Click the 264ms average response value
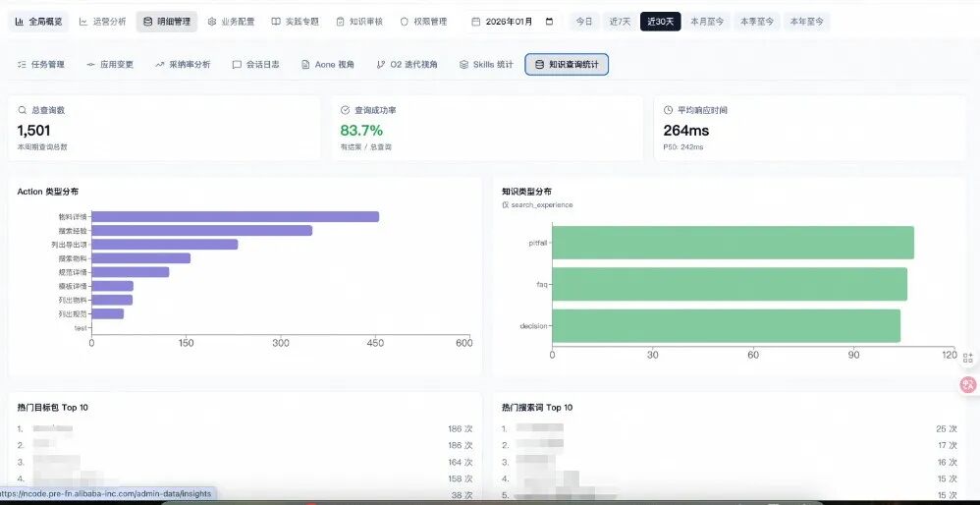The height and width of the screenshot is (505, 980). (685, 131)
